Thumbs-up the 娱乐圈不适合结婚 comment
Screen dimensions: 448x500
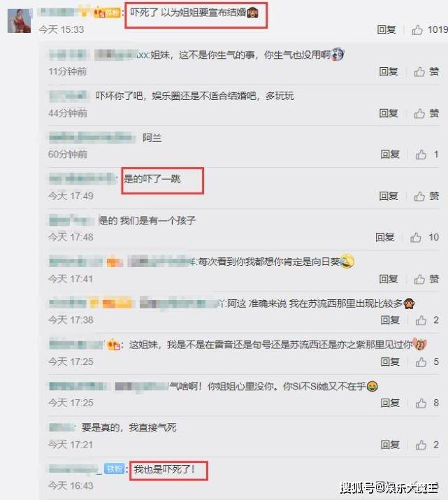click(x=419, y=113)
